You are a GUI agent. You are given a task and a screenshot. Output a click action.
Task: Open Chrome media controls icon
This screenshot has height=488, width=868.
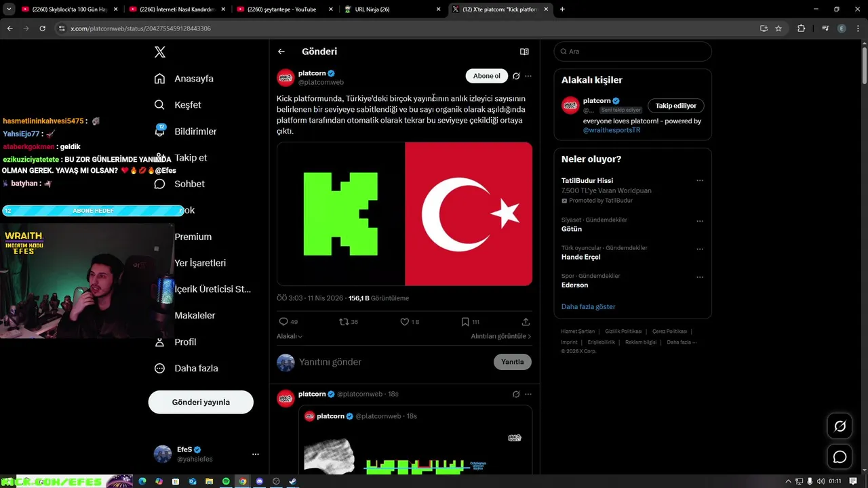pos(825,28)
